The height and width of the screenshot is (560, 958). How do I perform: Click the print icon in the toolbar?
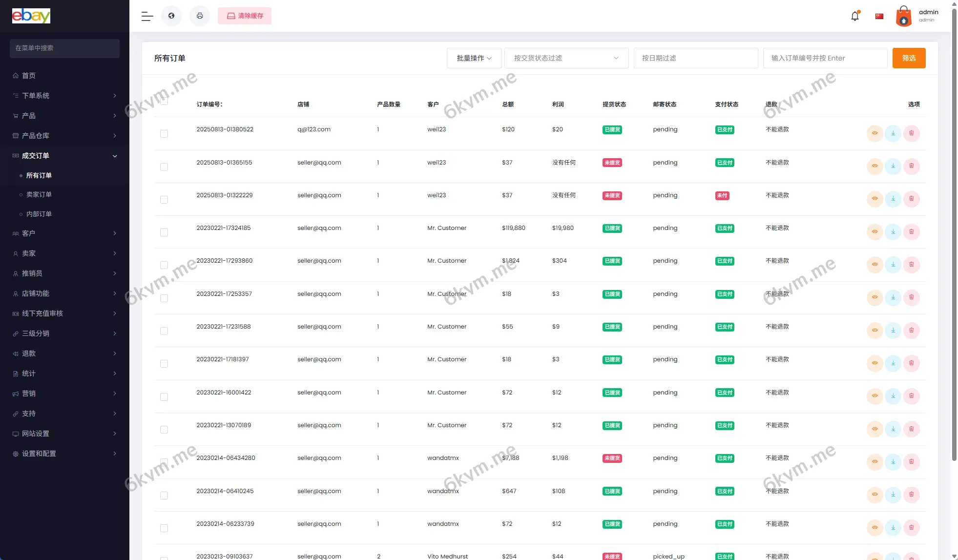[199, 16]
